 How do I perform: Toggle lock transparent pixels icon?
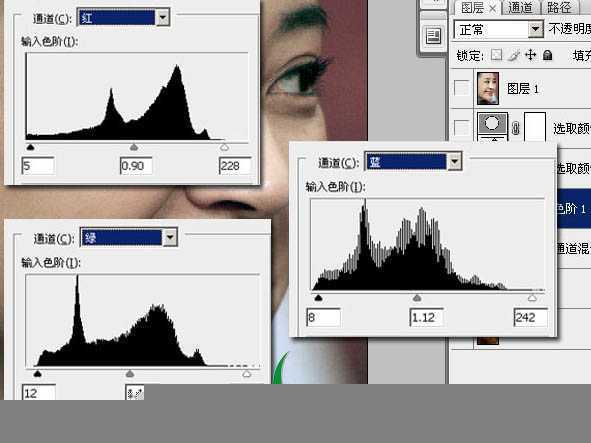pos(496,55)
